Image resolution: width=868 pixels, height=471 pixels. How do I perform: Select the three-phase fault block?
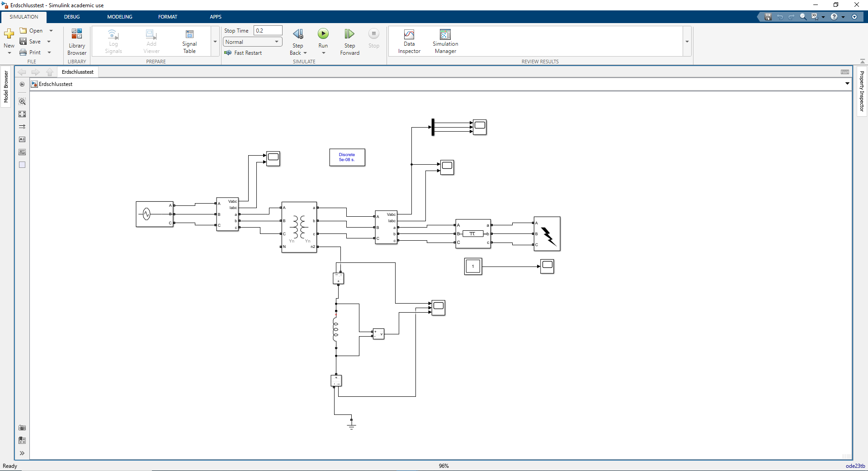547,233
